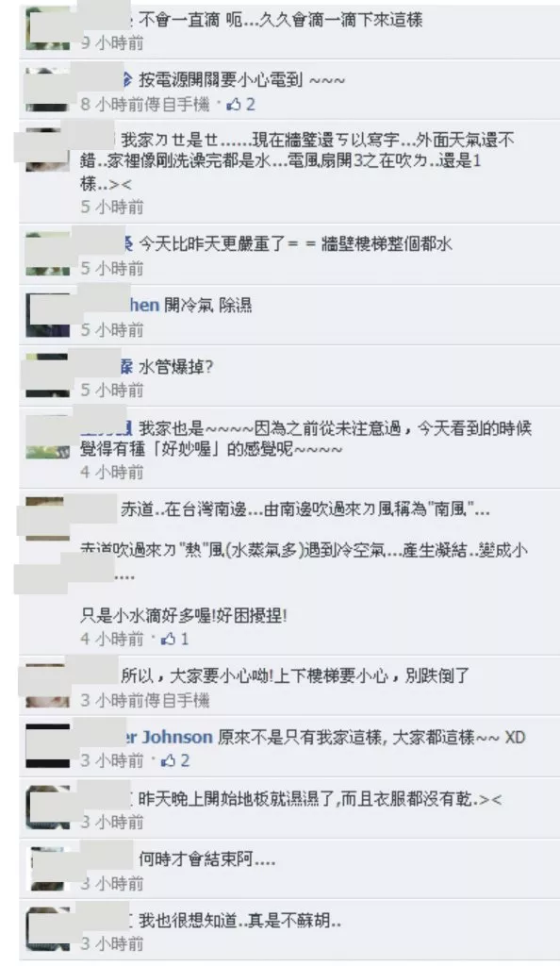Click 5 小時前 timestamp under 水管爆掉?
The image size is (560, 966).
[112, 390]
